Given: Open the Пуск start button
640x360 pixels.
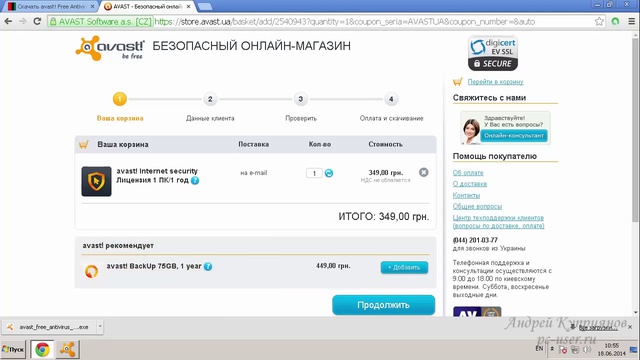Looking at the screenshot, I should (x=13, y=349).
